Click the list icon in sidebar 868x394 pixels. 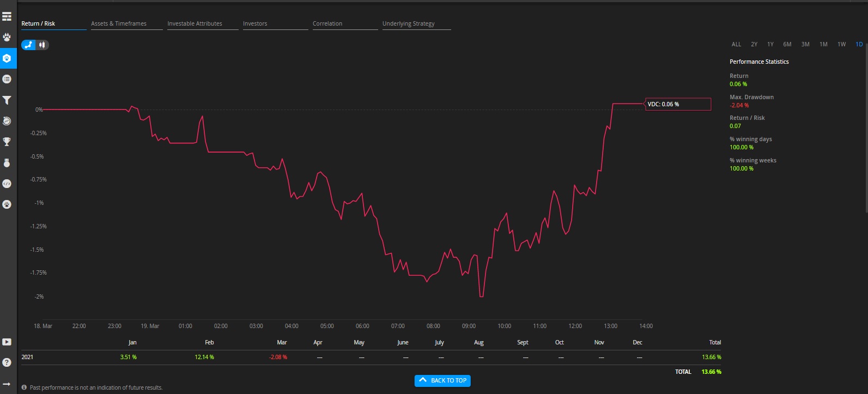click(7, 79)
